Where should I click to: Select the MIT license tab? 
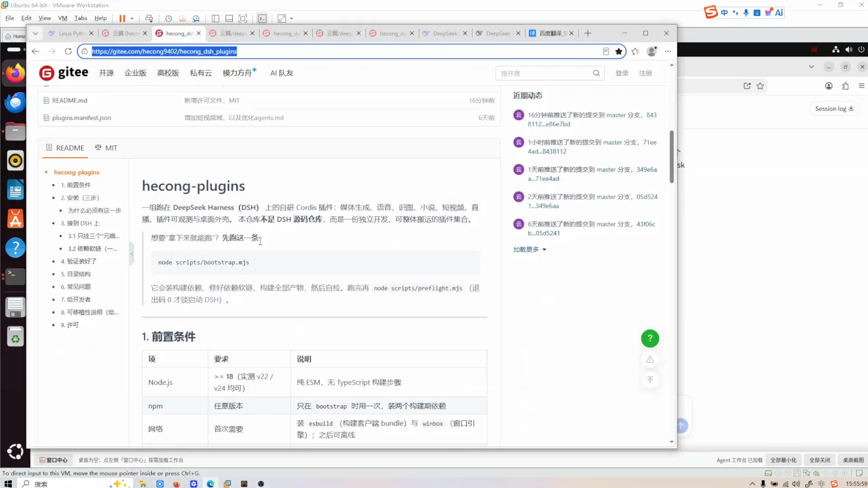point(106,147)
